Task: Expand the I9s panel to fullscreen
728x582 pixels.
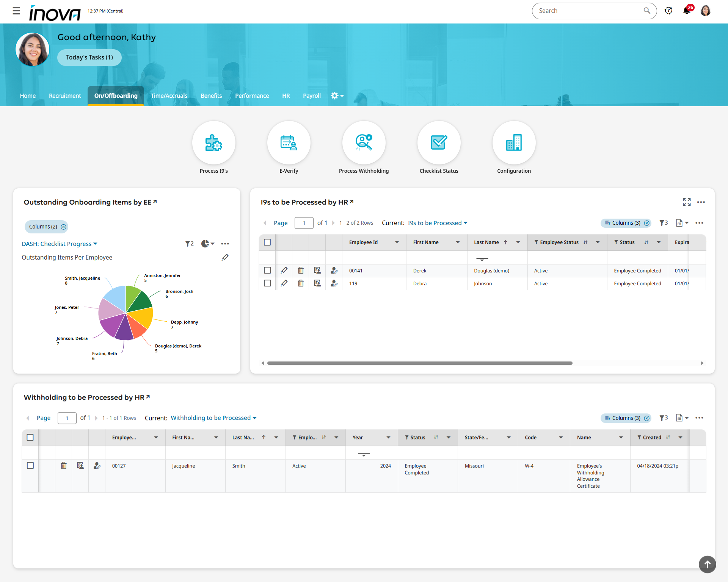Action: tap(687, 202)
